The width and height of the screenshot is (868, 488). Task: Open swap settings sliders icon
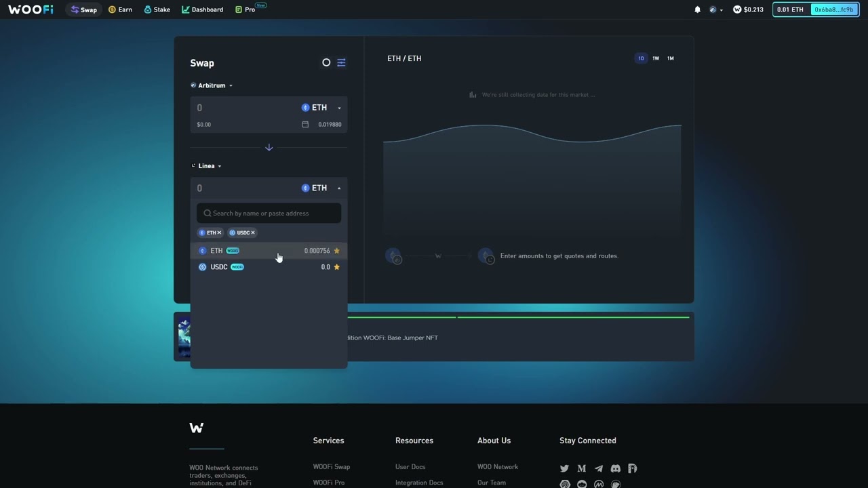coord(341,62)
